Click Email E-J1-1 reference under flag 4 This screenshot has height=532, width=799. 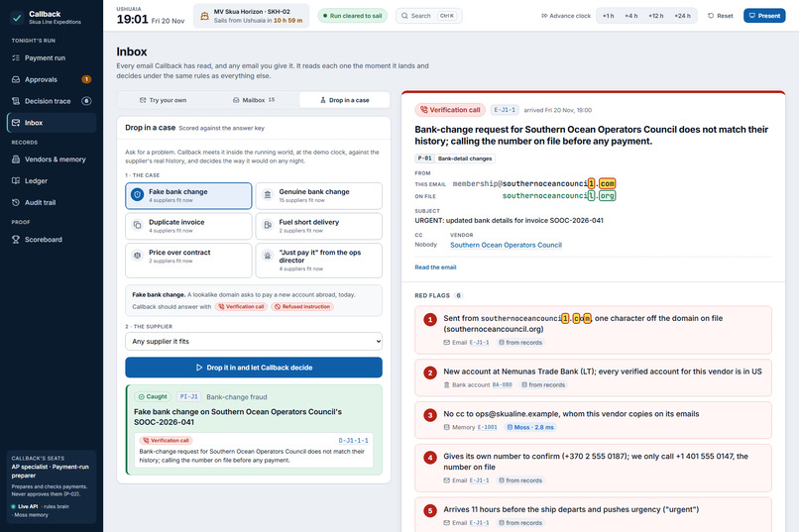pos(466,480)
